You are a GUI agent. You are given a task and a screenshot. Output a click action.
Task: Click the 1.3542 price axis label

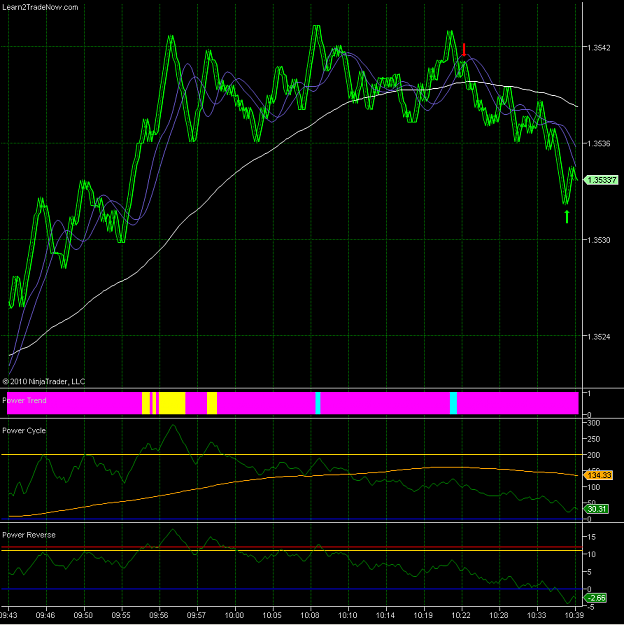click(598, 47)
